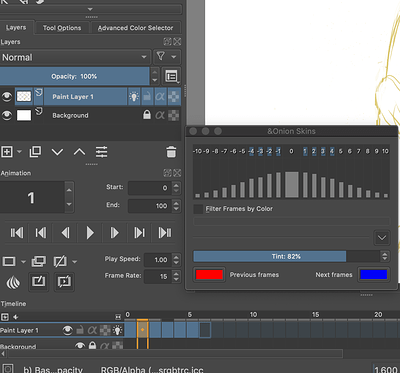Open onion skin options icon
Screen dimensions: 400x373
coord(13,283)
